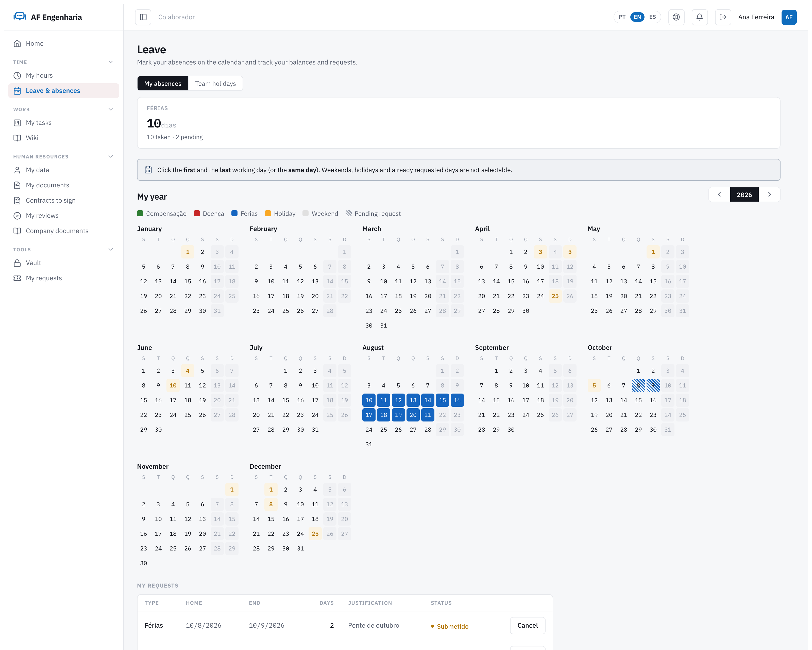Viewport: 812px width, 650px height.
Task: Select January 1 holiday cell
Action: point(188,252)
